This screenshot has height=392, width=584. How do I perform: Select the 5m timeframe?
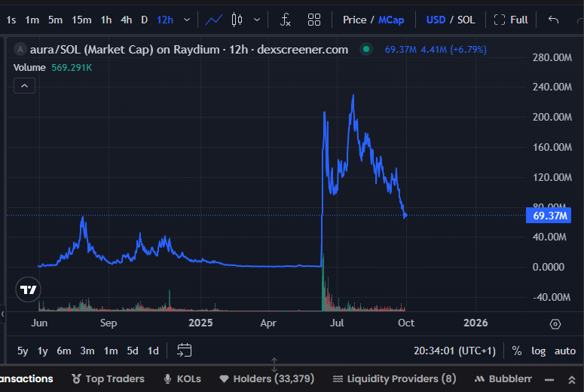pyautogui.click(x=55, y=20)
